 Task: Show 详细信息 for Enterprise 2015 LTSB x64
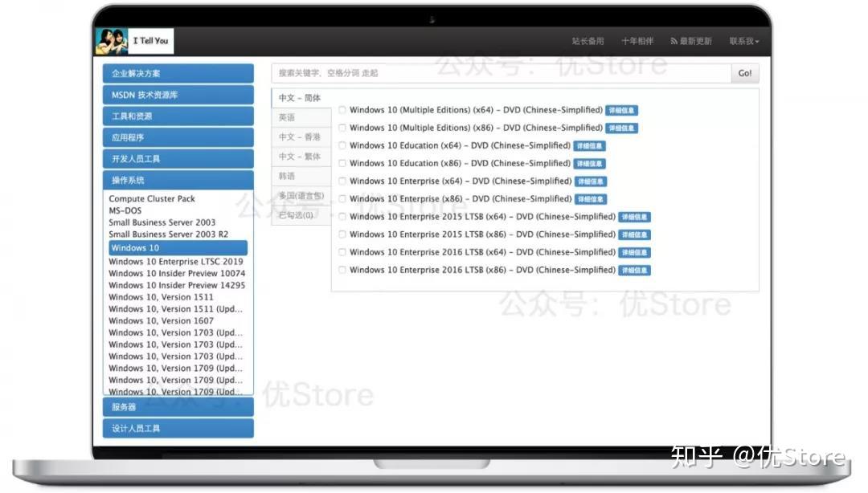point(634,217)
